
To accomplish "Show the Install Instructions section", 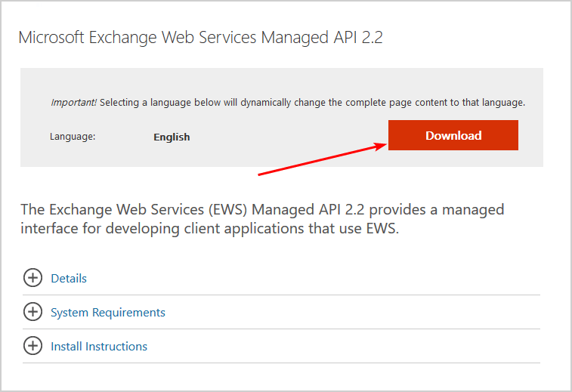I will (x=98, y=346).
